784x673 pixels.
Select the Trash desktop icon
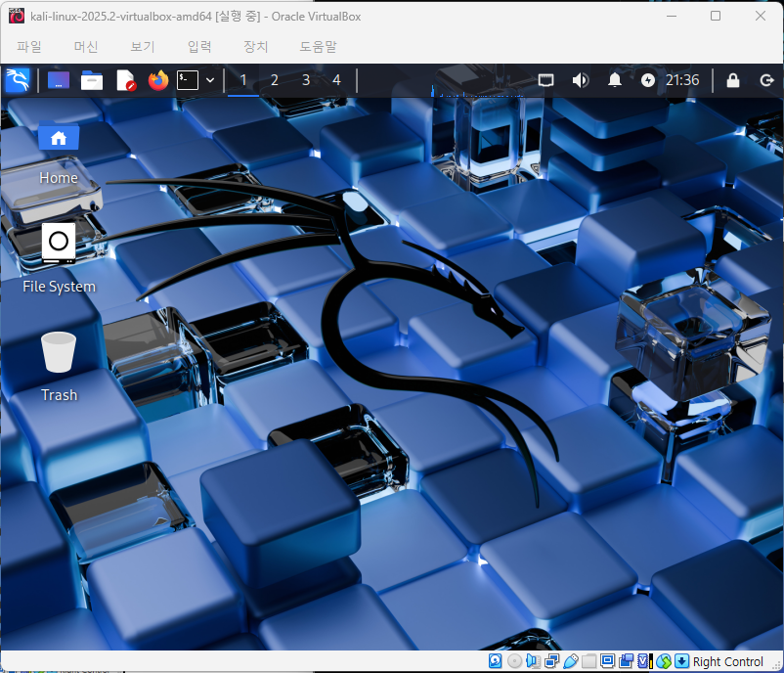point(59,367)
